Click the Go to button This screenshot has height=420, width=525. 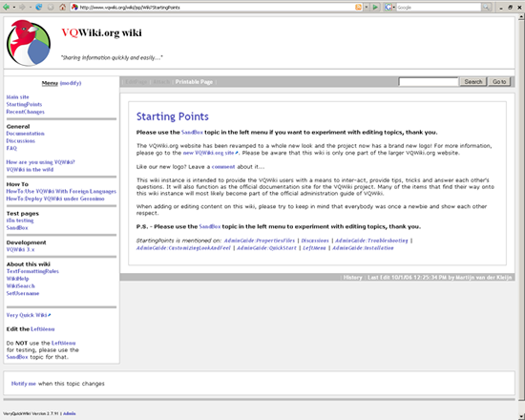click(x=499, y=82)
